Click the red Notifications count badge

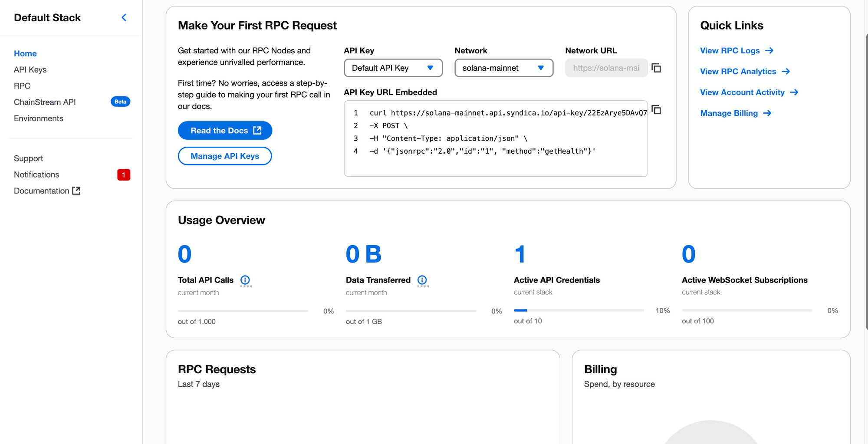124,174
